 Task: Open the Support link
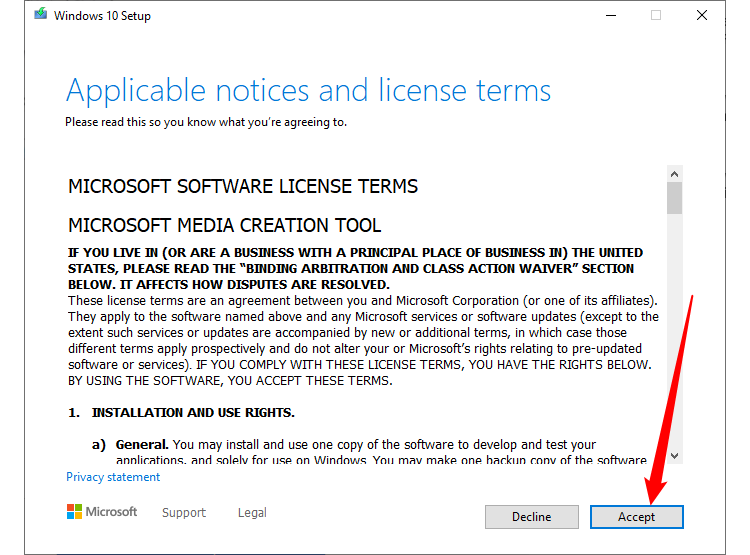184,512
